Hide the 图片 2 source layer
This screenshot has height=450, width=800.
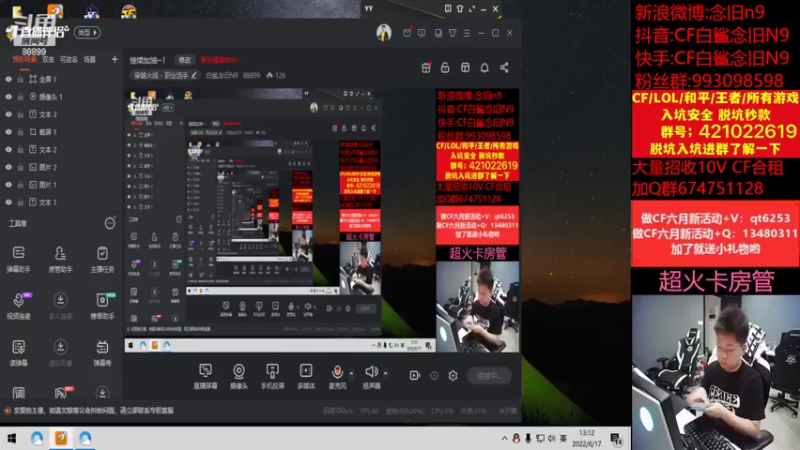(9, 167)
